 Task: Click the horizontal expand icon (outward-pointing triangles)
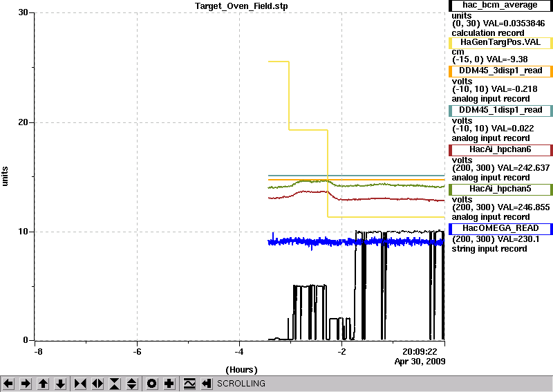pos(97,384)
